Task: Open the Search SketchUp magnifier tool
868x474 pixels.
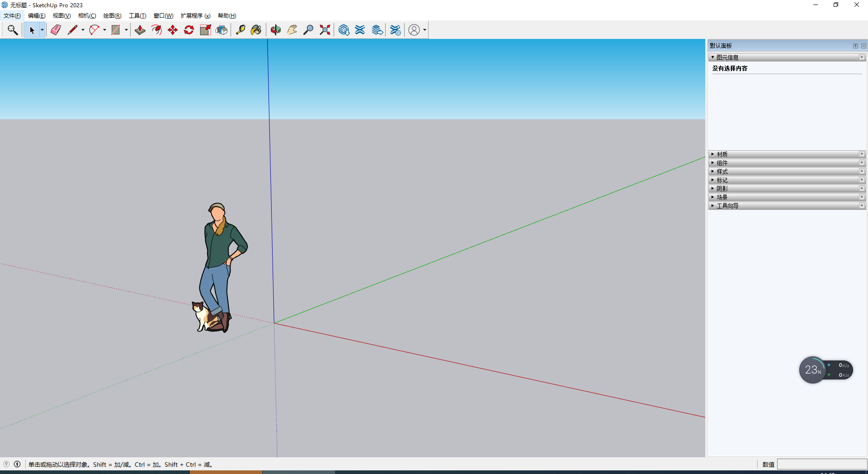Action: click(13, 30)
